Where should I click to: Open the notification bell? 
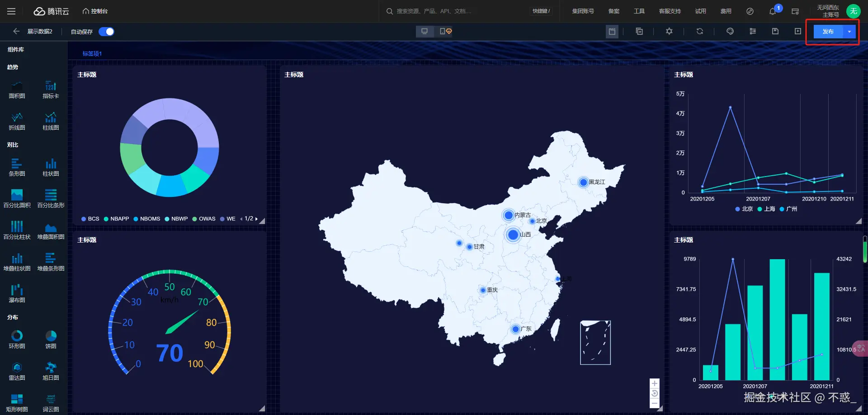773,11
